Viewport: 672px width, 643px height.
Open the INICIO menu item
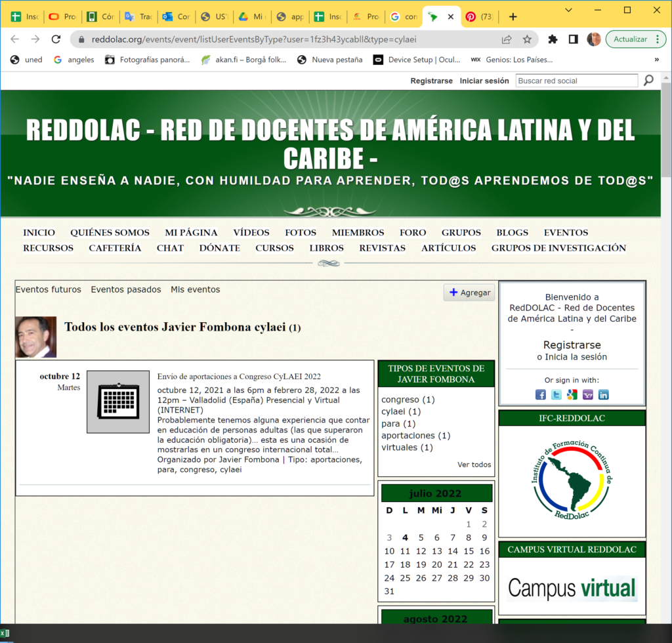tap(39, 233)
